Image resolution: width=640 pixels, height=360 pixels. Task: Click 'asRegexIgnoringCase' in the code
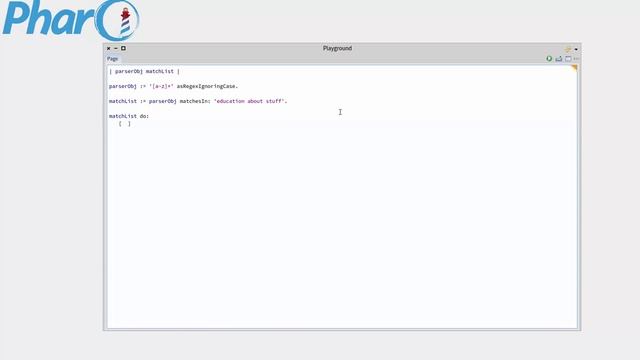pyautogui.click(x=207, y=87)
